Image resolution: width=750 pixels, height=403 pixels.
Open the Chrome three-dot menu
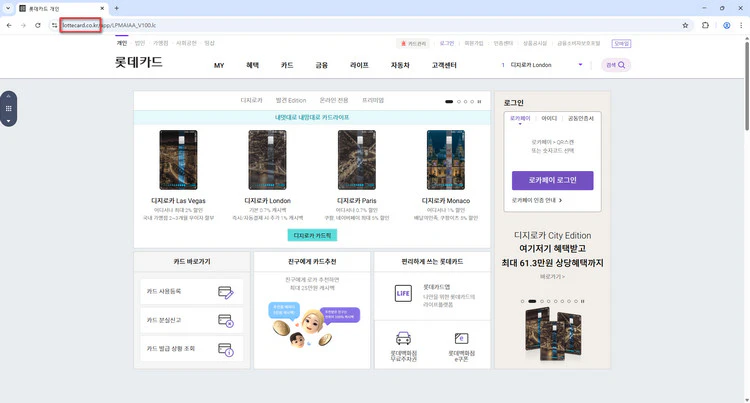[x=741, y=25]
